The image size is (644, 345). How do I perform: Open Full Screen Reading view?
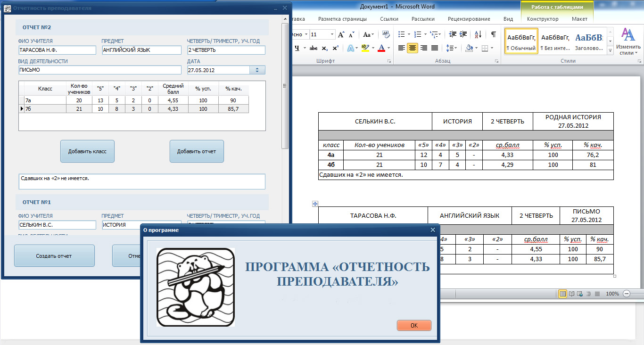tap(571, 294)
